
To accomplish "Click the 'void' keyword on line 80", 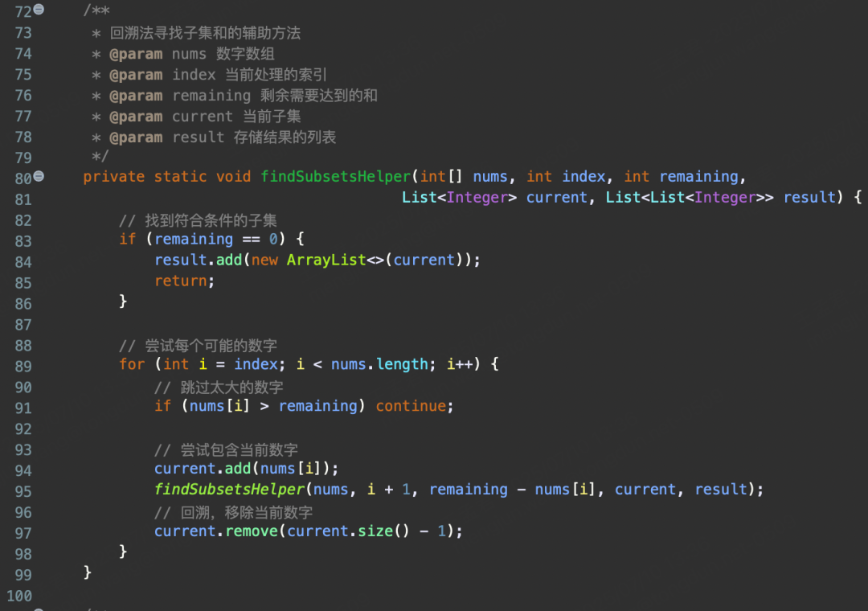I will click(233, 177).
